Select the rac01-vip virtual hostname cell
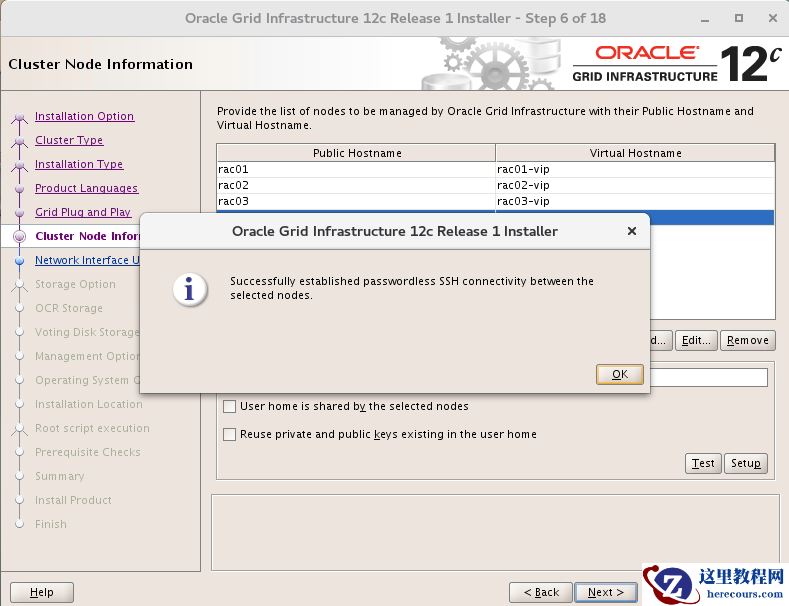The width and height of the screenshot is (789, 606). point(635,169)
